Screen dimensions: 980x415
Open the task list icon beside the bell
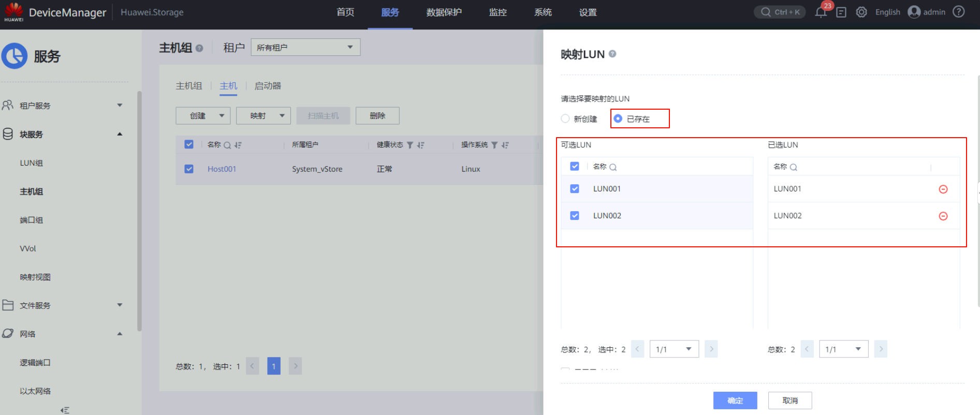(x=841, y=12)
